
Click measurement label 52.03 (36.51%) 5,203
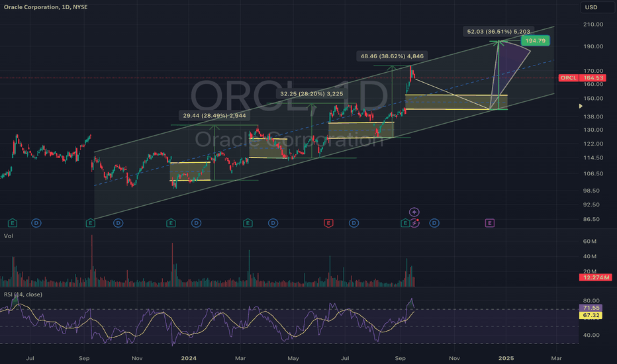click(x=498, y=32)
